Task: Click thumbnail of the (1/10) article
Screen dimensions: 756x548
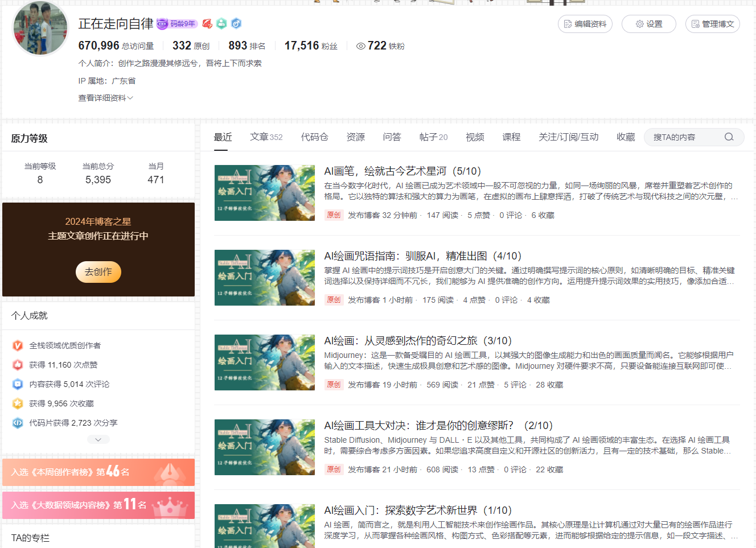Action: [265, 526]
